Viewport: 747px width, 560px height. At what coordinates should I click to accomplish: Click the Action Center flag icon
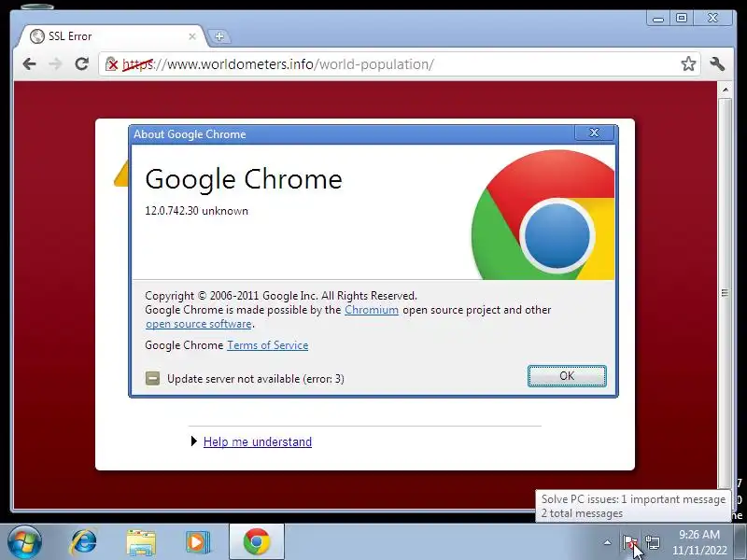coord(629,542)
